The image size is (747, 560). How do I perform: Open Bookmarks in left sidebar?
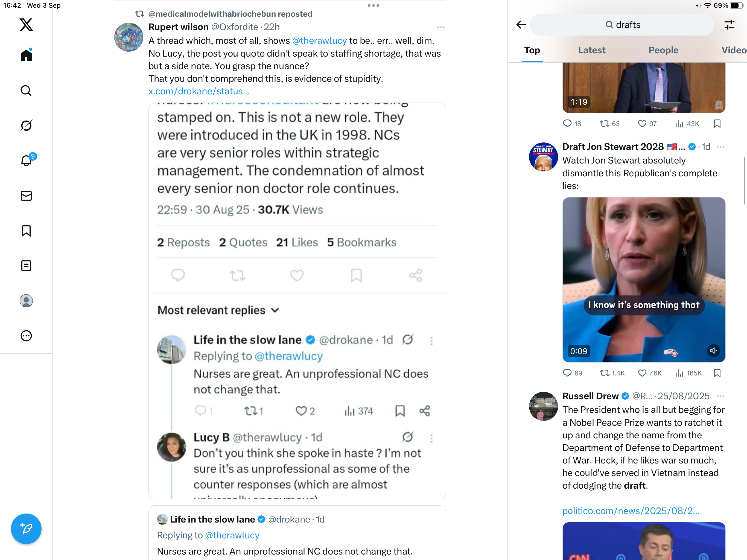tap(26, 231)
